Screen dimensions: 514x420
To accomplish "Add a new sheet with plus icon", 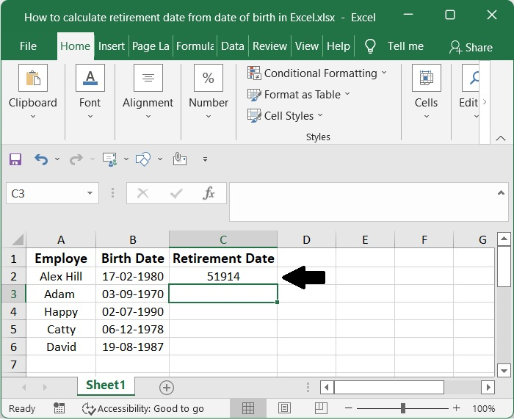I will tap(167, 386).
